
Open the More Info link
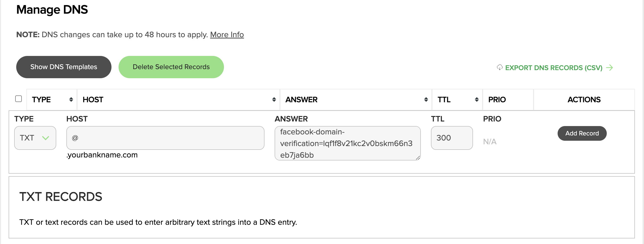point(227,35)
